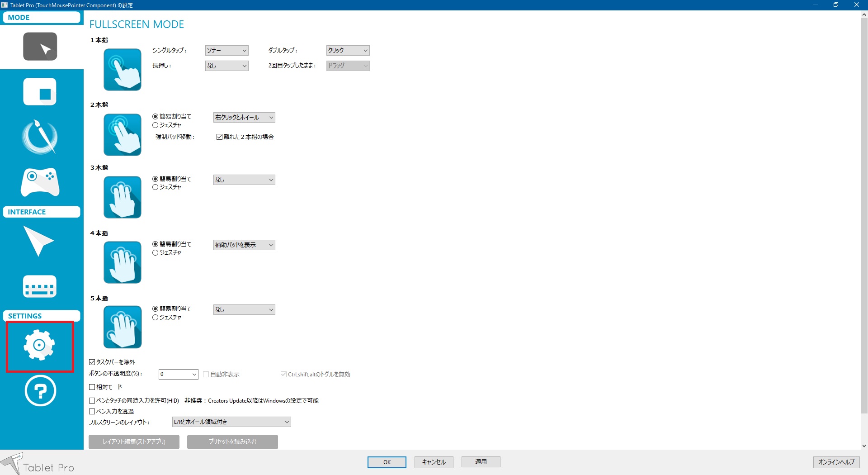This screenshot has height=475, width=868.
Task: Expand the シングルタップ dropdown
Action: [226, 51]
